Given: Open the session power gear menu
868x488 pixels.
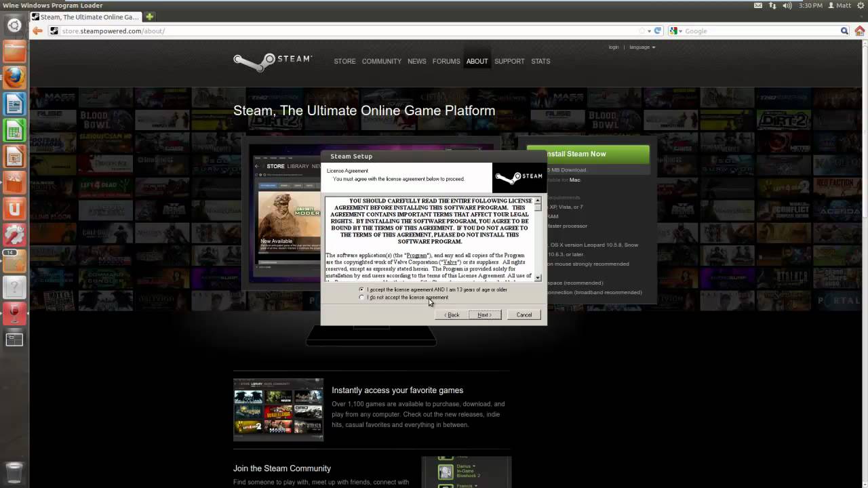Looking at the screenshot, I should click(861, 5).
